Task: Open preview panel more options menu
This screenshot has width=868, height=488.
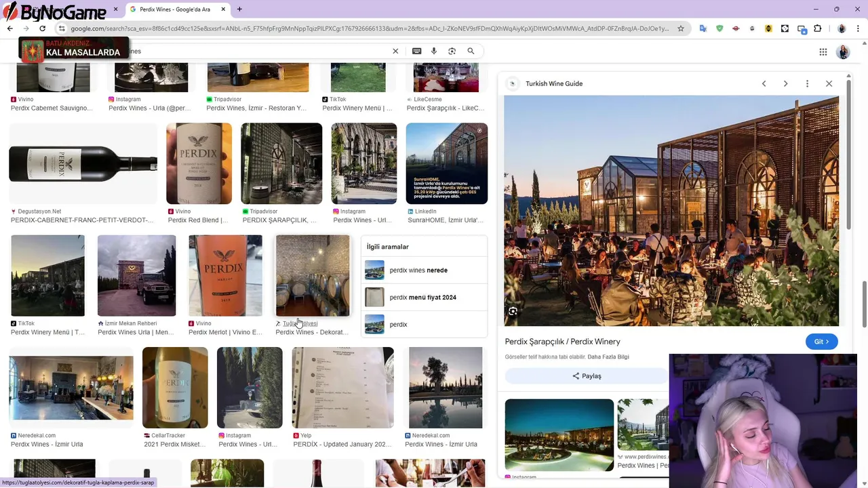Action: point(807,83)
